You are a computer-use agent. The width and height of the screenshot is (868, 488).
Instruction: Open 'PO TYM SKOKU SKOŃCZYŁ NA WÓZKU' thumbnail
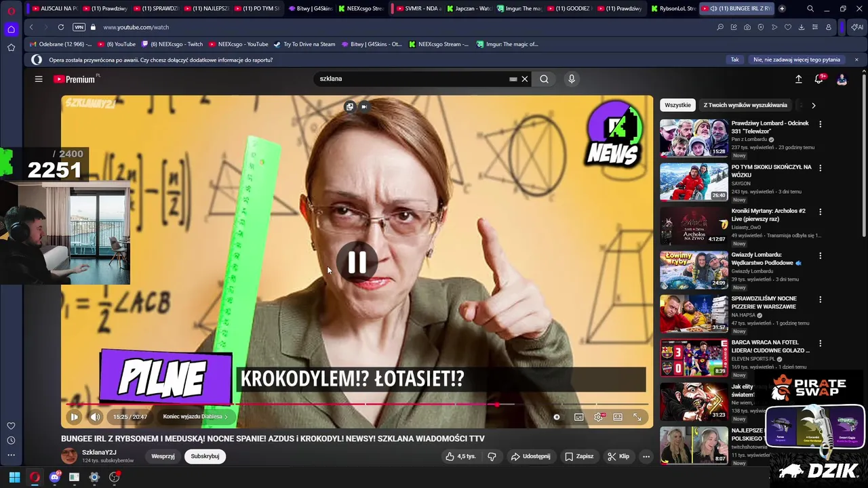[694, 182]
